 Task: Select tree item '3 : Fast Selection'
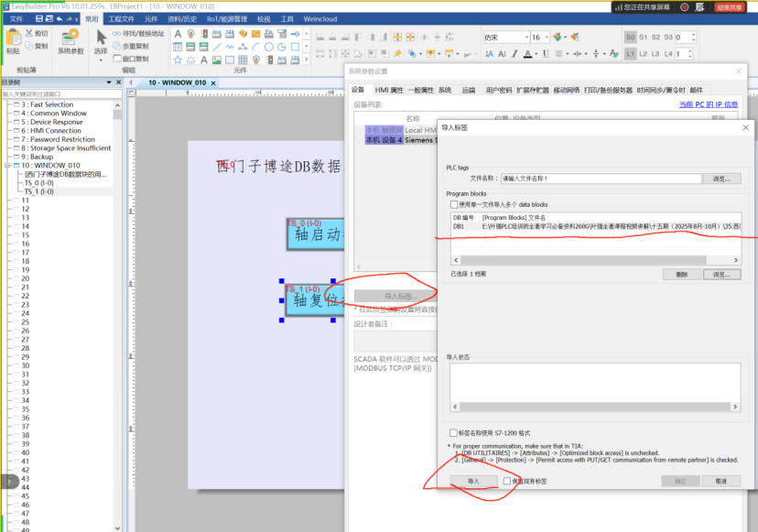47,104
